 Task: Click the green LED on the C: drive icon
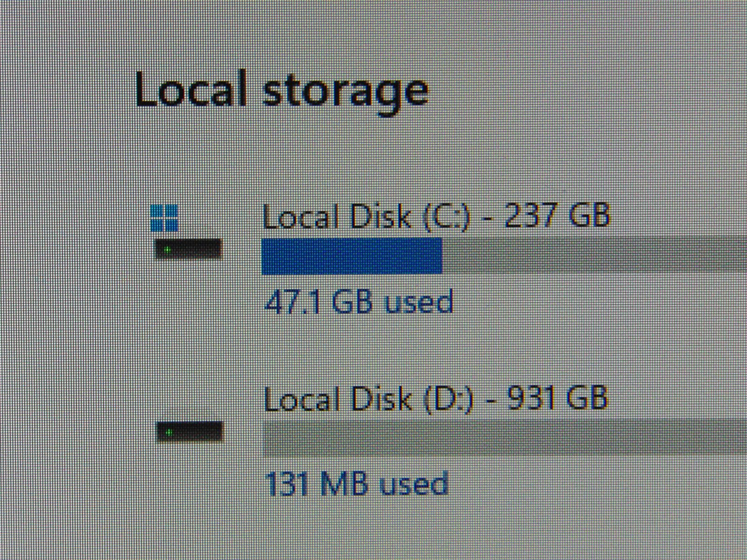[168, 250]
